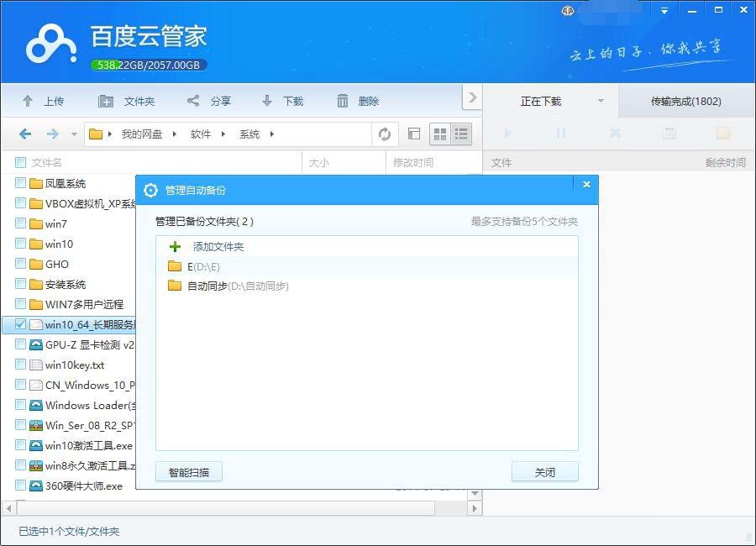Select the Win_Ser_08_R2_SP1 archive
This screenshot has width=756, height=546.
pyautogui.click(x=82, y=425)
